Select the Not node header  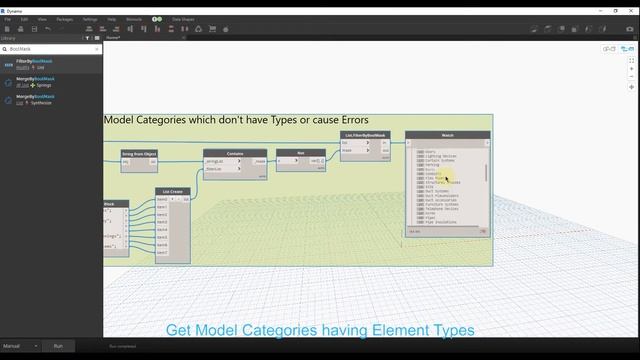(x=301, y=153)
